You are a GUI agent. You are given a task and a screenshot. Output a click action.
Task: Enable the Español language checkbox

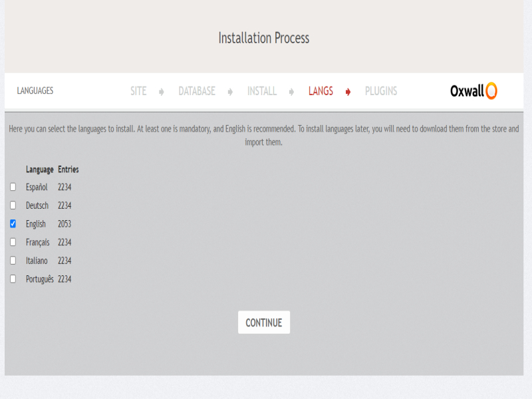13,187
